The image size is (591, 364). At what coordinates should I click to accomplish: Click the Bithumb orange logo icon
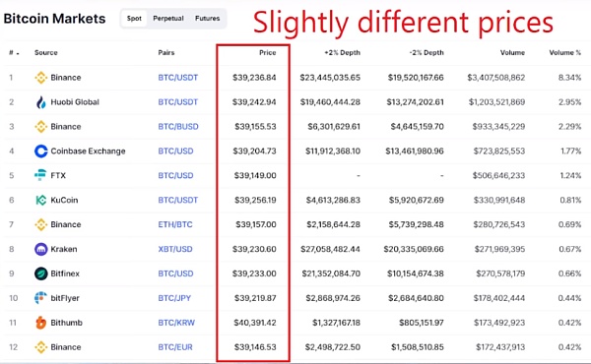40,323
